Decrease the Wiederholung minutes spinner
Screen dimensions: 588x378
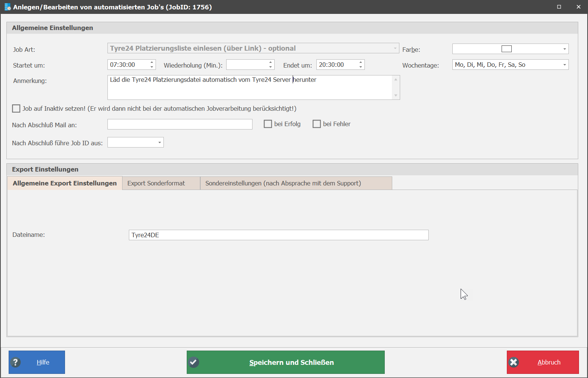271,67
